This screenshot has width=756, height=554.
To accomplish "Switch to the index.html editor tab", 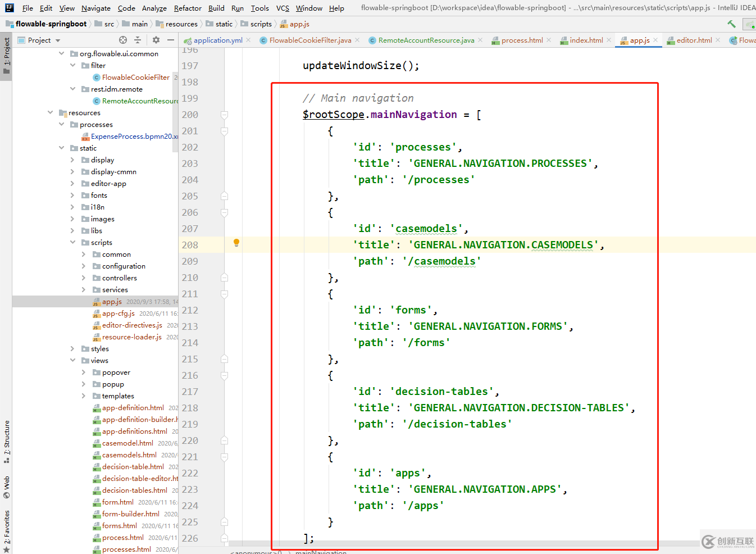I will (x=586, y=40).
